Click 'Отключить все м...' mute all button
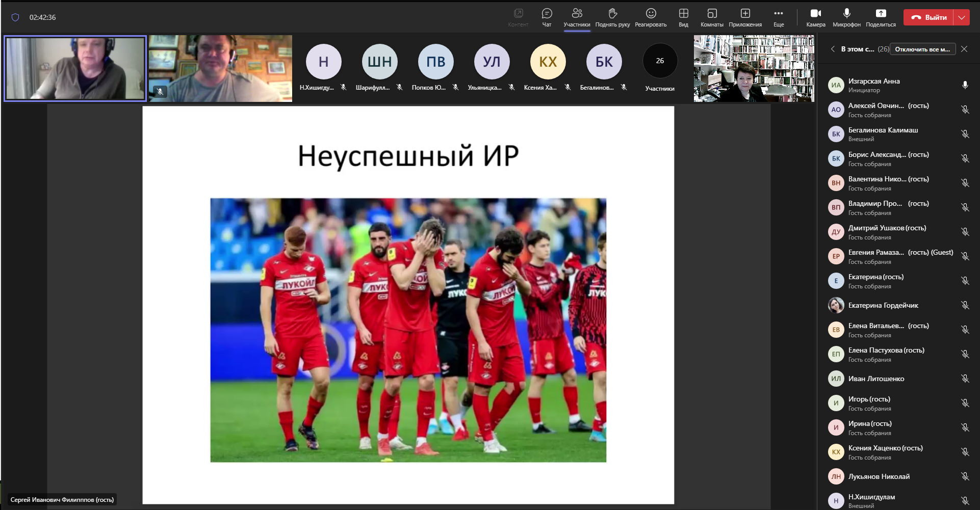This screenshot has height=510, width=980. [922, 49]
